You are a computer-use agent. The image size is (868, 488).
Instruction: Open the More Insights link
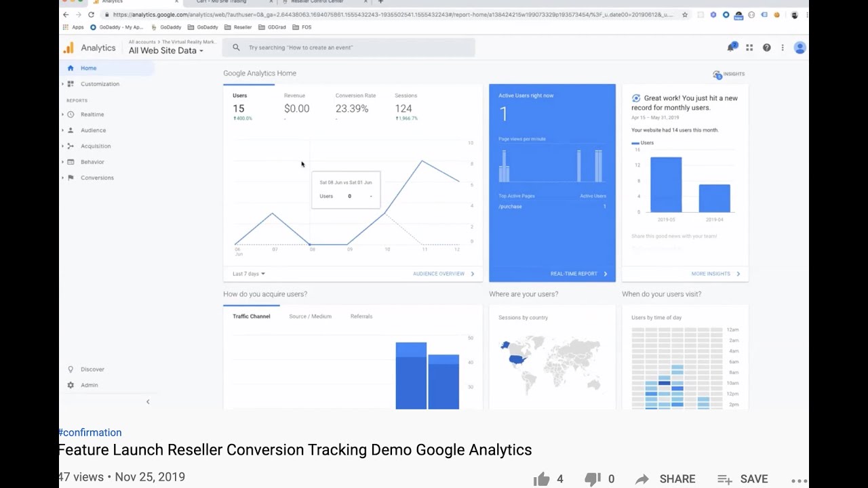coord(715,274)
